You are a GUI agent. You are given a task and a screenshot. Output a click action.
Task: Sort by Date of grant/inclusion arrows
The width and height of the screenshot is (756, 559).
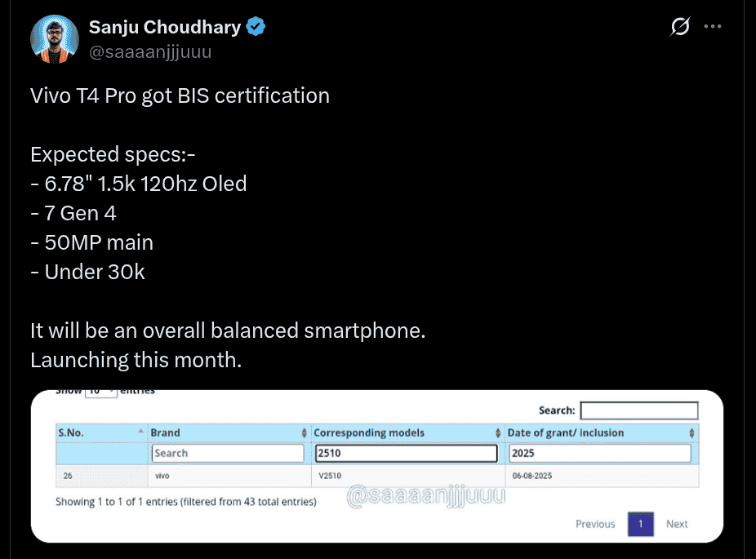click(x=692, y=433)
